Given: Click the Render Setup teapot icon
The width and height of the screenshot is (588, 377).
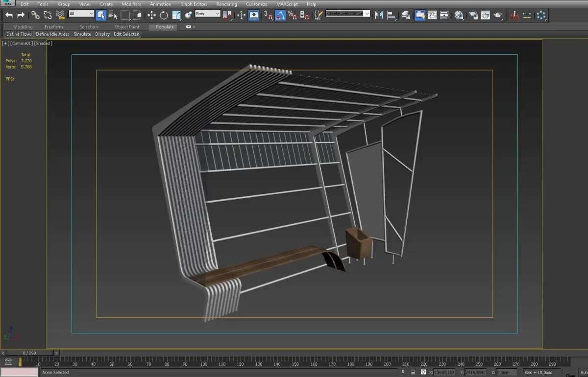Looking at the screenshot, I should (x=473, y=15).
